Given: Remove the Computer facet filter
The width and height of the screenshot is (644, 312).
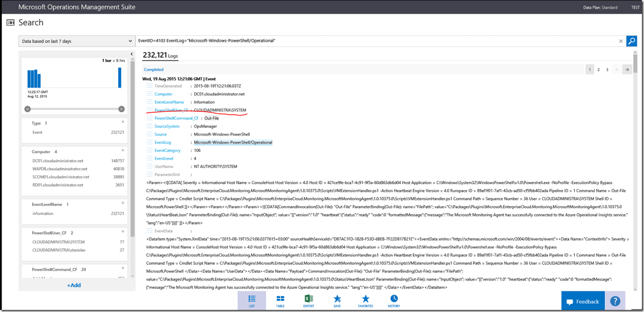Looking at the screenshot, I should click(122, 150).
